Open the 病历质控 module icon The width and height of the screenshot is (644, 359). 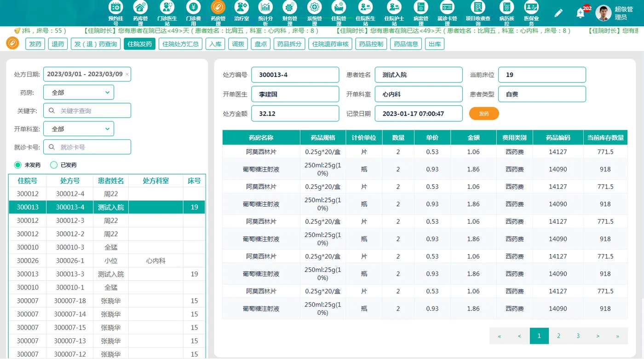point(506,7)
